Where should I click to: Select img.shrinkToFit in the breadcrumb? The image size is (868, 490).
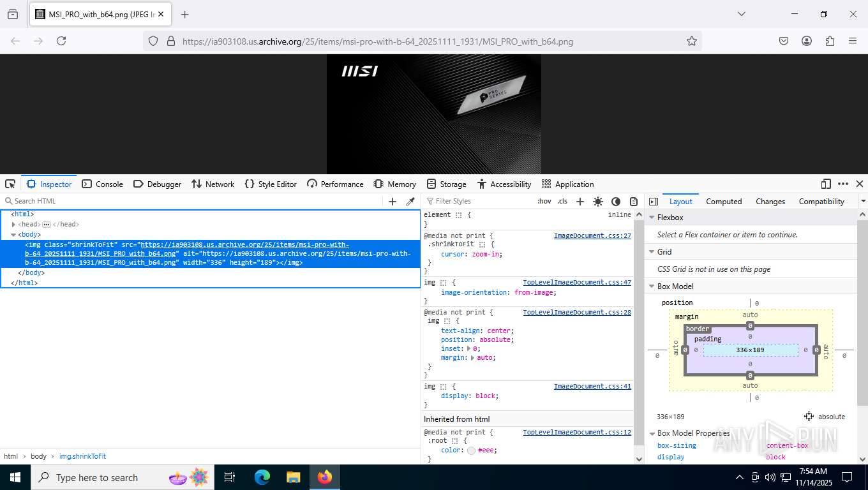[x=82, y=456]
